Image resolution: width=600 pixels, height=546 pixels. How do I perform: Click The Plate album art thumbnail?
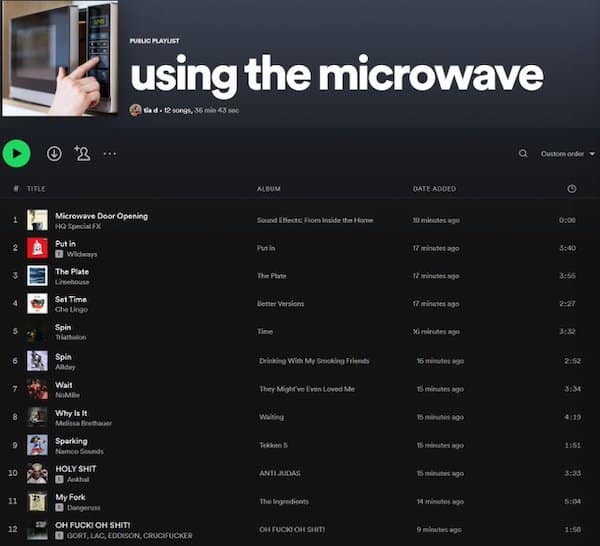coord(37,275)
